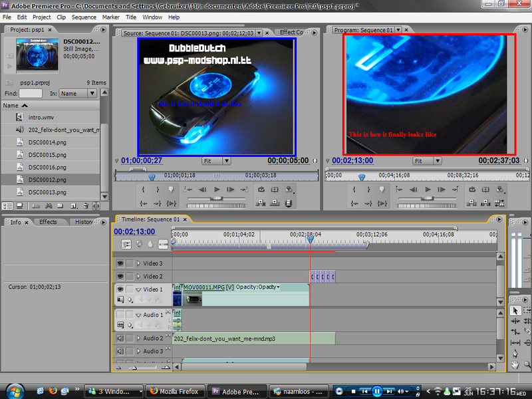Select the Selection arrow tool in Tools panel
This screenshot has height=399, width=532.
[515, 311]
